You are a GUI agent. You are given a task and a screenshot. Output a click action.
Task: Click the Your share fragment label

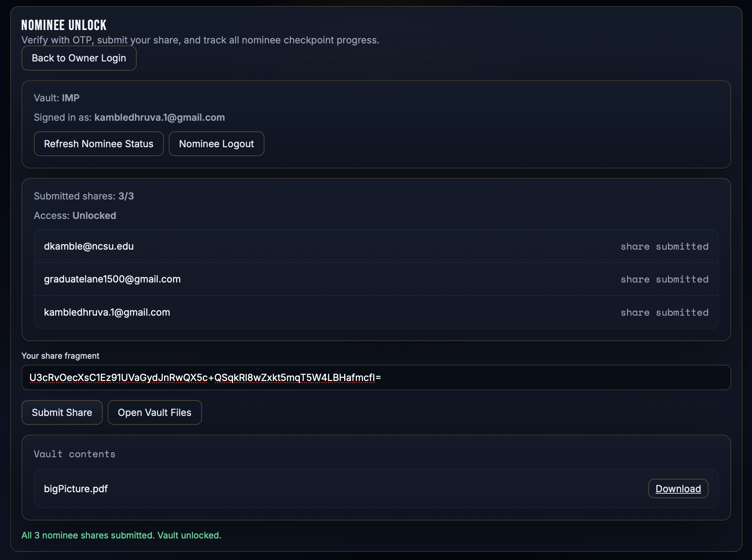[x=60, y=356]
